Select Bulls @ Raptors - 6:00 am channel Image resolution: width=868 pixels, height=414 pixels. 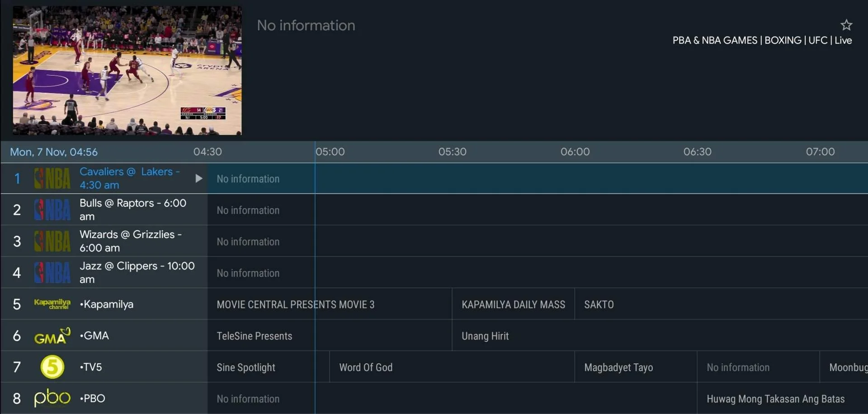(133, 209)
